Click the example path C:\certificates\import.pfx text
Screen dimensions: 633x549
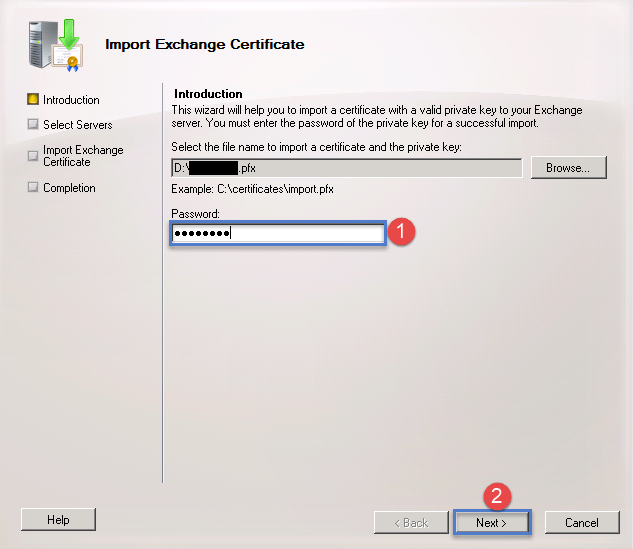click(275, 189)
